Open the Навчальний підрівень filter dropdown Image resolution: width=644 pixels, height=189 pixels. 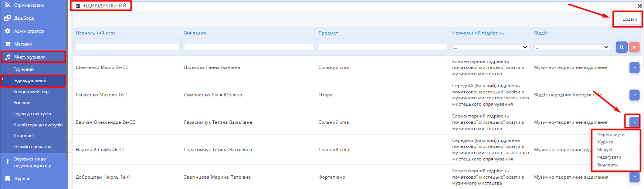pyautogui.click(x=491, y=47)
